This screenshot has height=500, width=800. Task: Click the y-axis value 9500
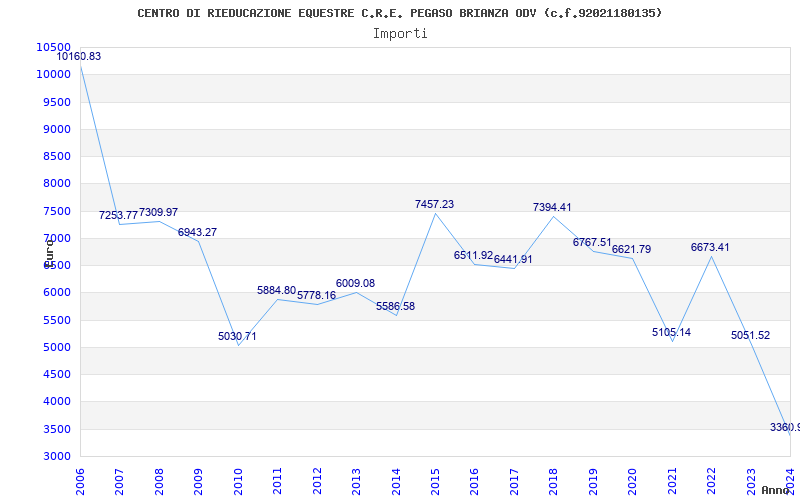56,102
